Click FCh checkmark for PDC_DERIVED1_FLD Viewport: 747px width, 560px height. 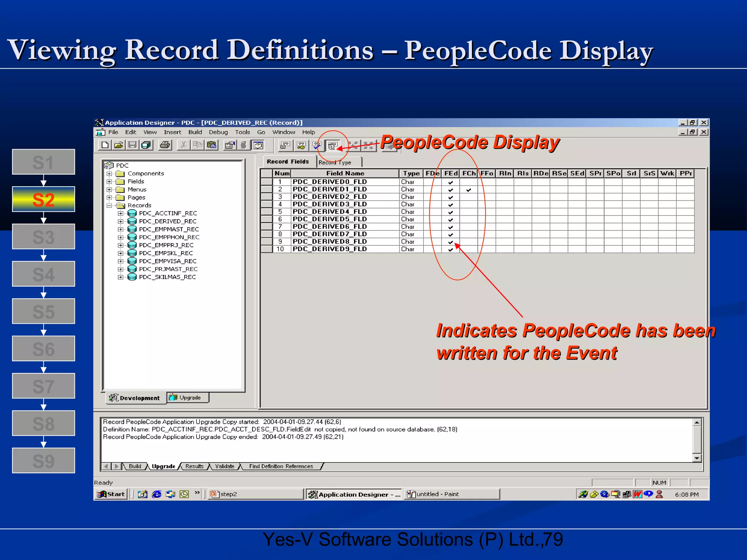(x=469, y=190)
